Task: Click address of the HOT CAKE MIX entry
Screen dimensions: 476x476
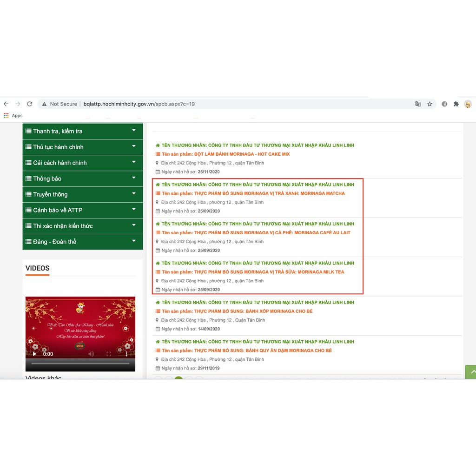Action: pyautogui.click(x=212, y=163)
